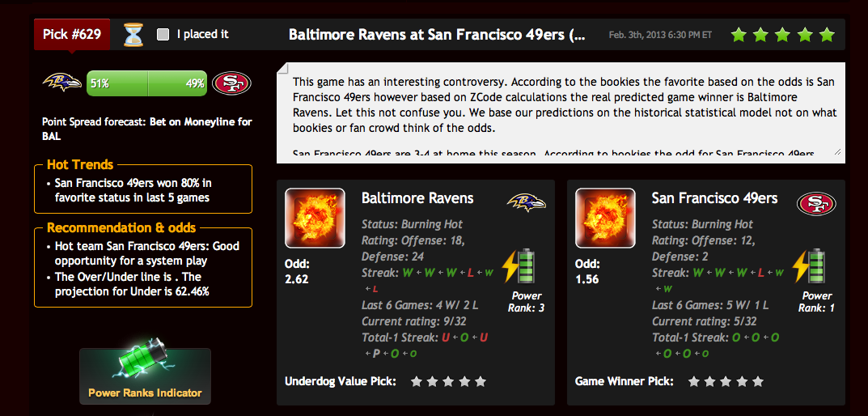Click the 'Good opportunity for a system play' line
This screenshot has height=416, width=868.
point(146,253)
